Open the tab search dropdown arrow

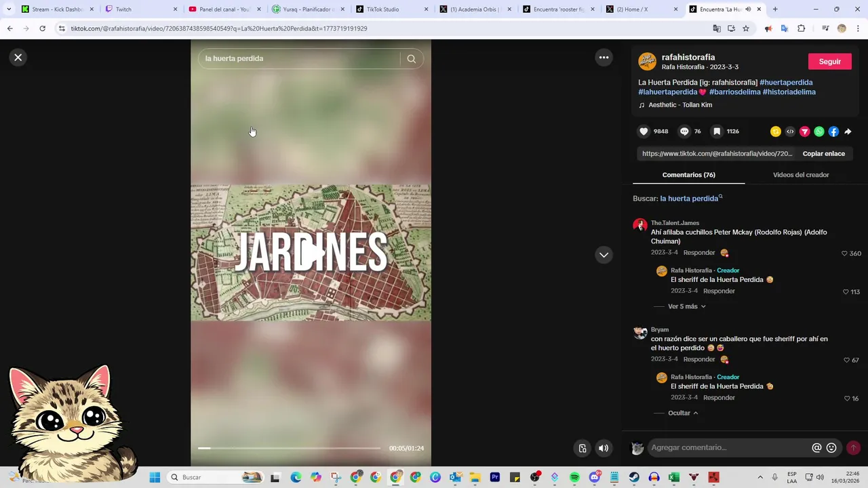click(9, 9)
